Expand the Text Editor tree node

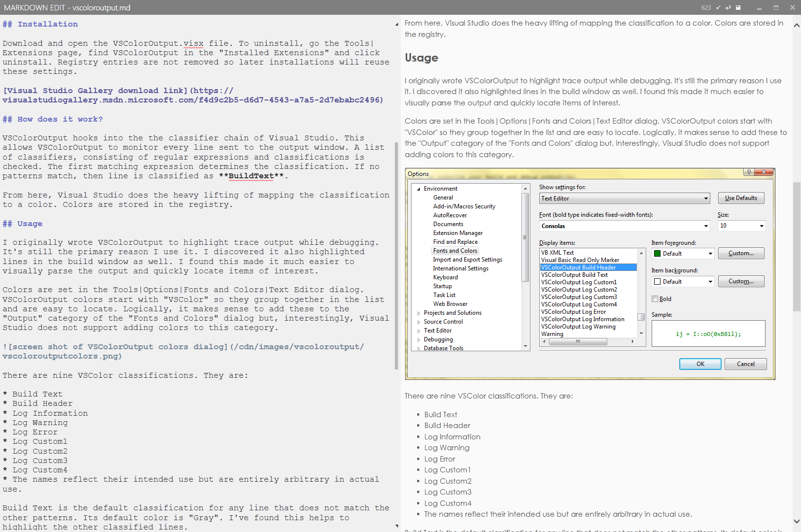point(418,331)
